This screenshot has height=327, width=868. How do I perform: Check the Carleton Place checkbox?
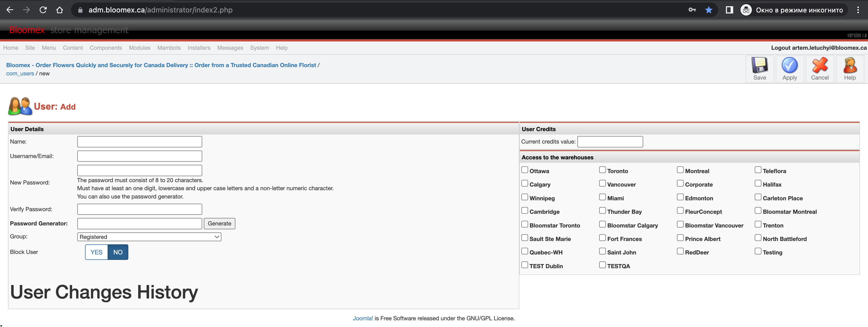point(758,197)
